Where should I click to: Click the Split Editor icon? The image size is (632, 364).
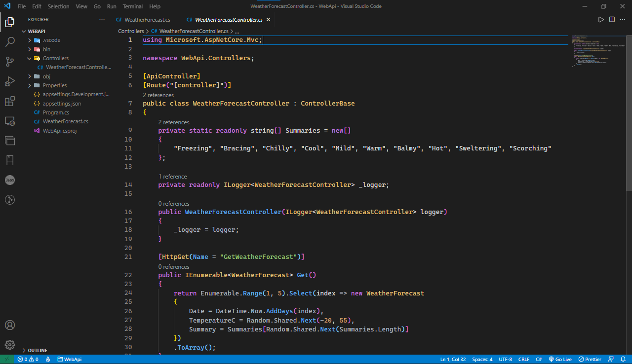(612, 20)
